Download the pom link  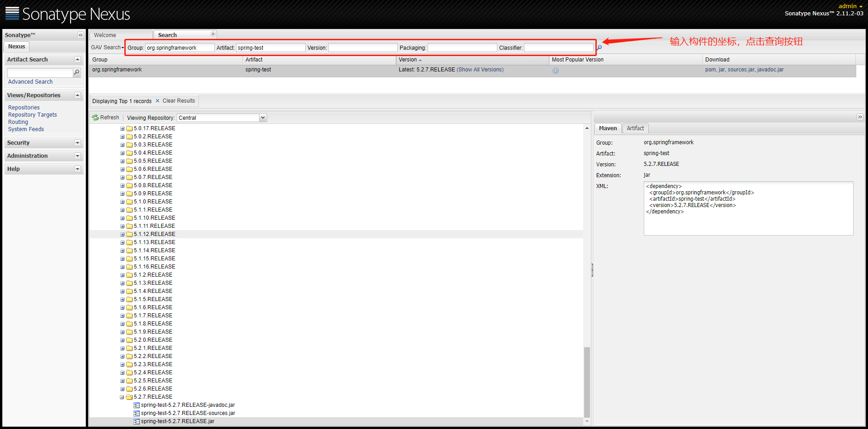[x=710, y=70]
